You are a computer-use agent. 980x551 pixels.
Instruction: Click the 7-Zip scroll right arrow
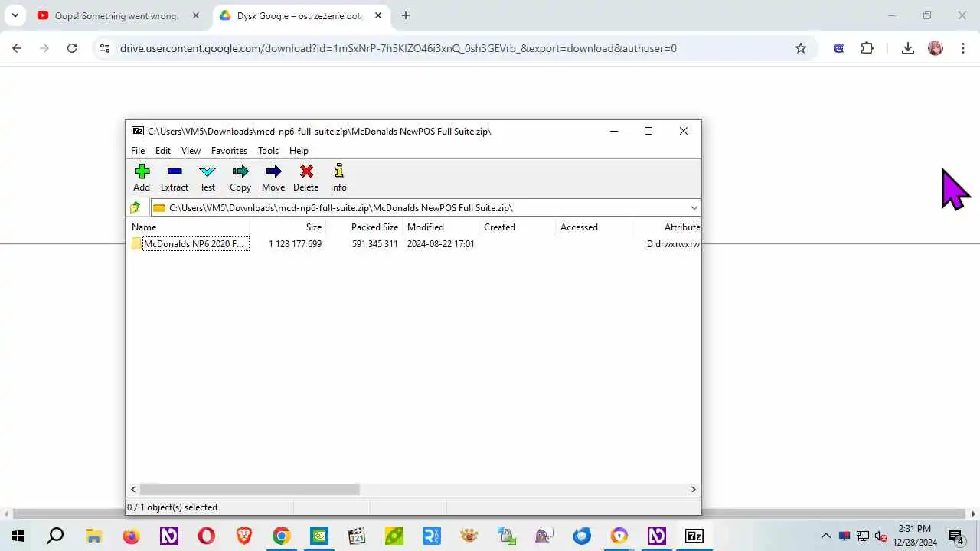[694, 489]
